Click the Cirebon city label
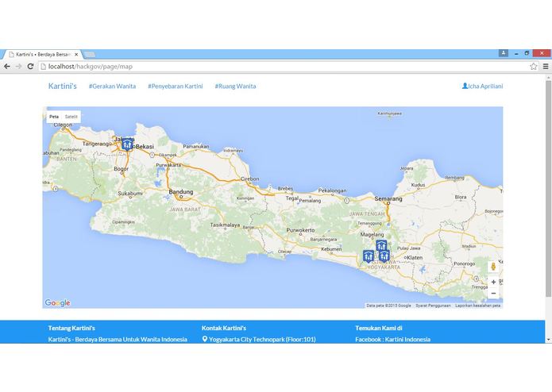552x392 pixels. (x=249, y=179)
